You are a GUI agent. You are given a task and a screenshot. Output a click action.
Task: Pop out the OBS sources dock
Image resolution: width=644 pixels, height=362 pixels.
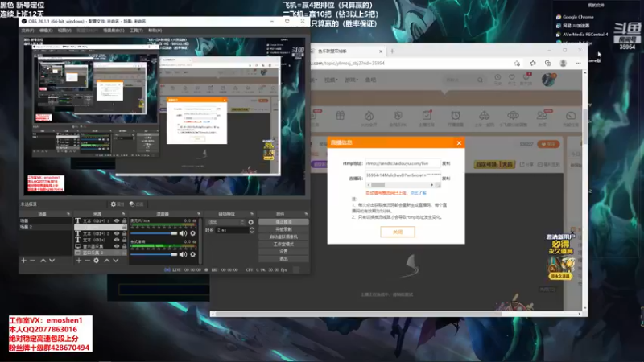(123, 214)
